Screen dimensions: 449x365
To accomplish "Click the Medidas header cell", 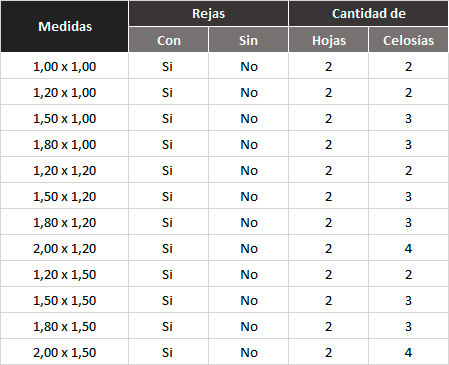I will tap(65, 26).
